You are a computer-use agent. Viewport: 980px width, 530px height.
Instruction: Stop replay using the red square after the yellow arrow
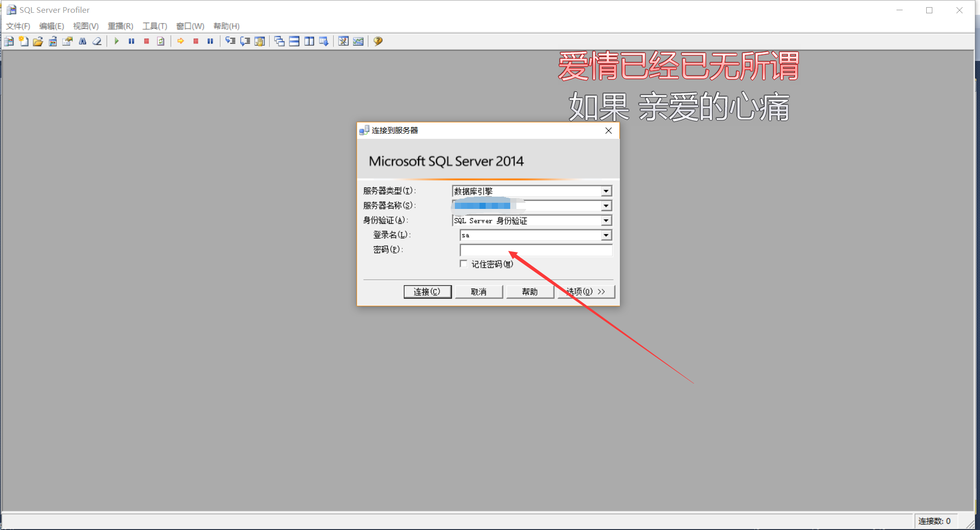[x=196, y=41]
